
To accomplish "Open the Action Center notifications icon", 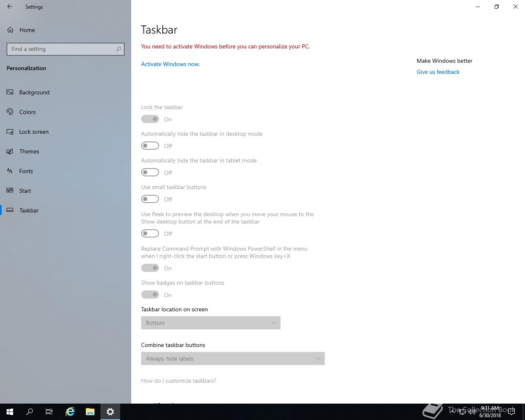I will point(511,412).
